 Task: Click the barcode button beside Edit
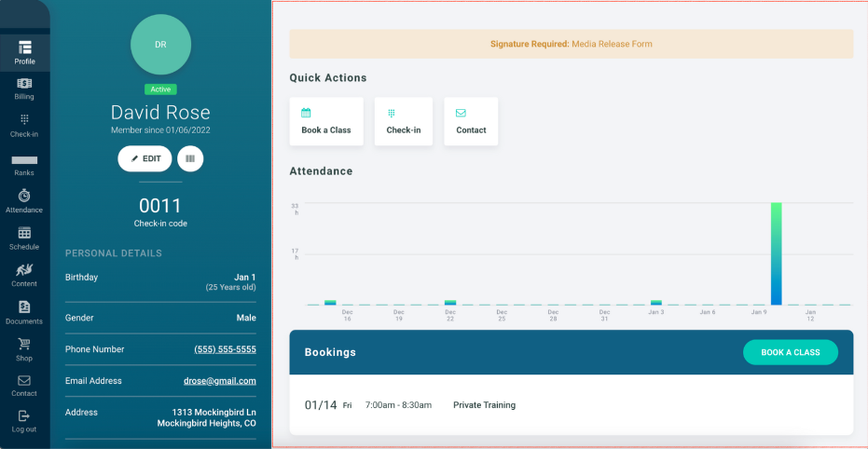coord(190,158)
